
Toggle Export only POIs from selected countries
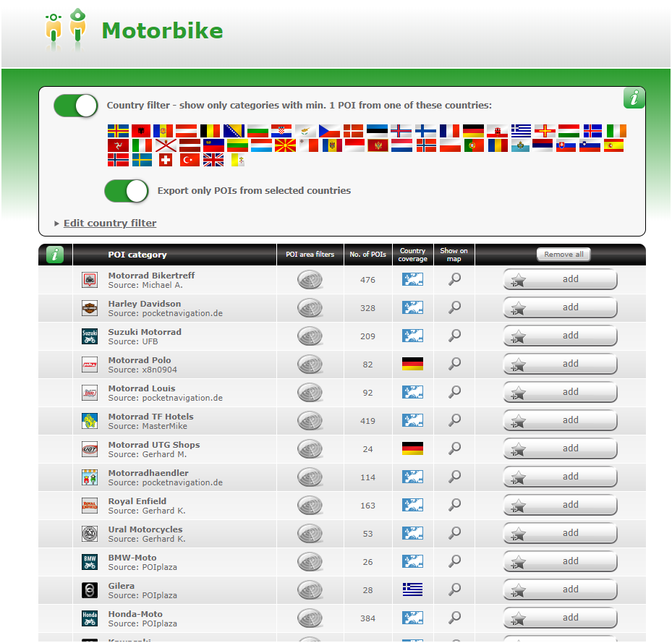127,191
